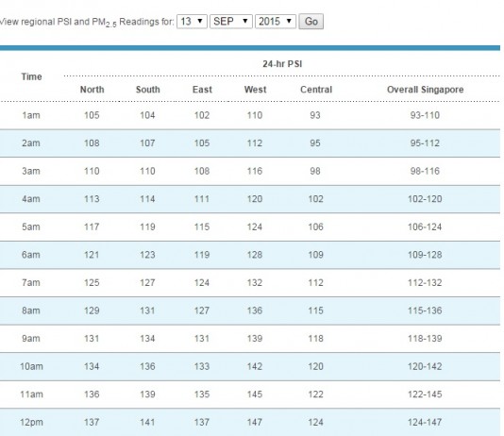Click the overall range 93-110 cell
This screenshot has width=504, height=436.
(x=425, y=115)
